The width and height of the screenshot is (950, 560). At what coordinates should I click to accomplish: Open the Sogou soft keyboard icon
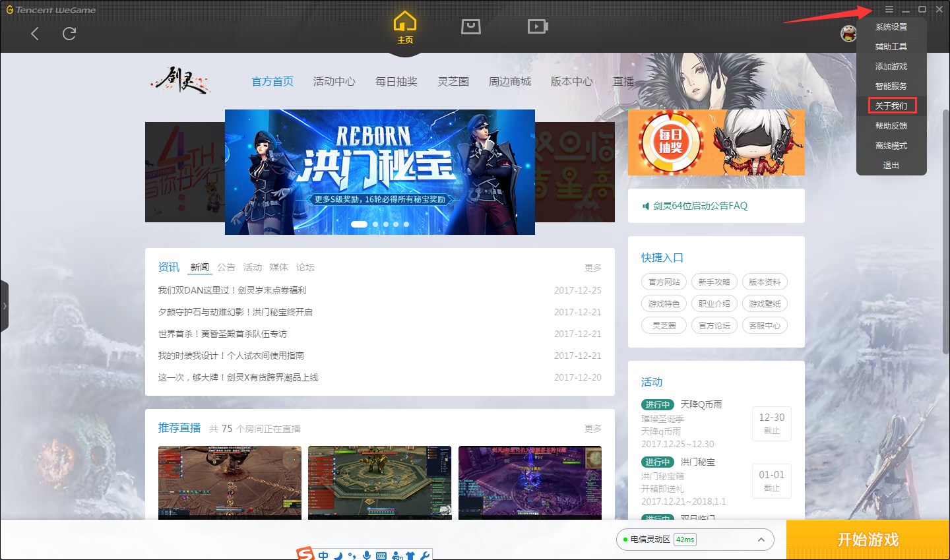(381, 556)
